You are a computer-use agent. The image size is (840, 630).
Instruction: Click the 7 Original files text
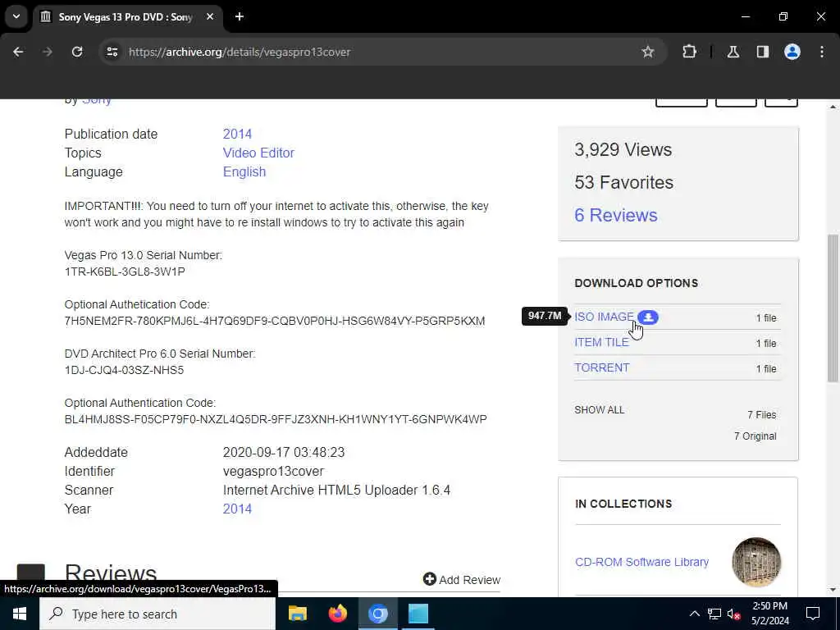coord(755,436)
